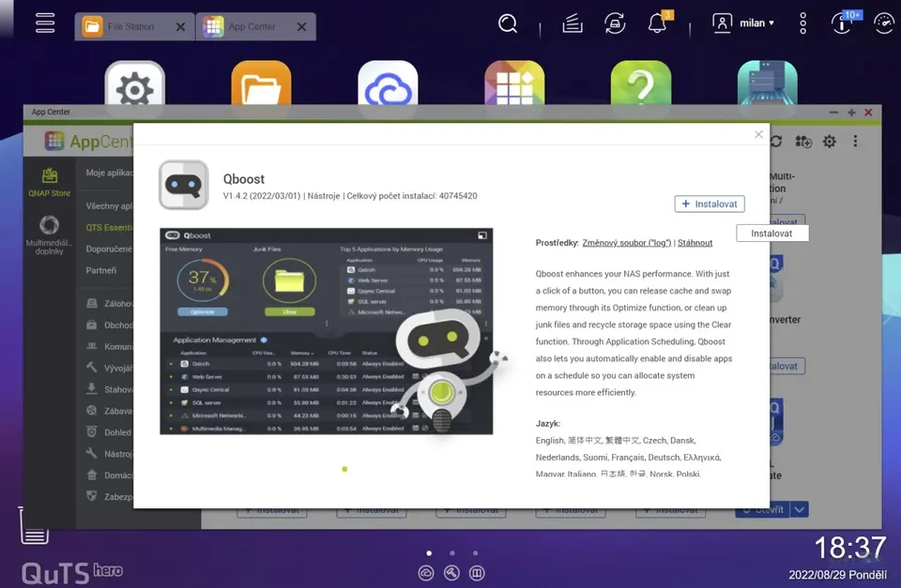Viewport: 901px width, 588px height.
Task: Select the green screenshot pagination dot
Action: pos(344,469)
